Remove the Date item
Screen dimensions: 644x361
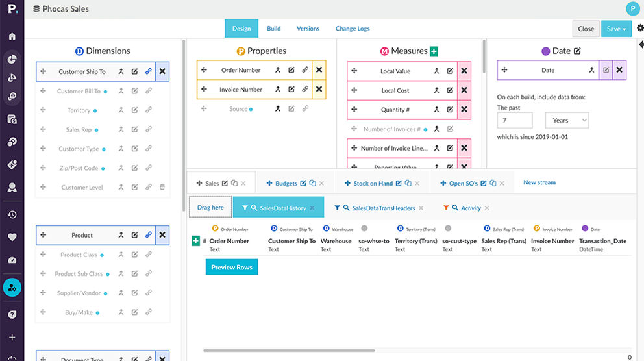click(619, 70)
